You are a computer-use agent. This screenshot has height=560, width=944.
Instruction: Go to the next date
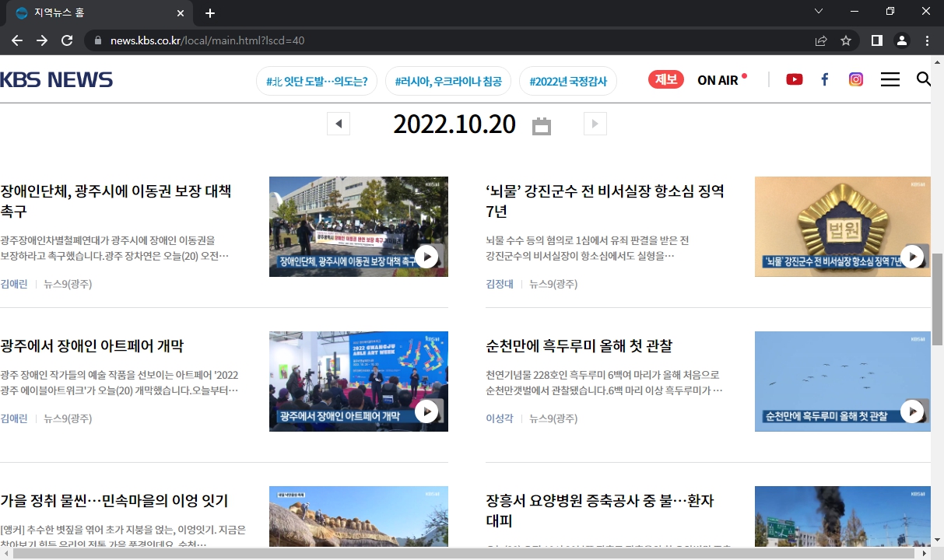coord(595,123)
